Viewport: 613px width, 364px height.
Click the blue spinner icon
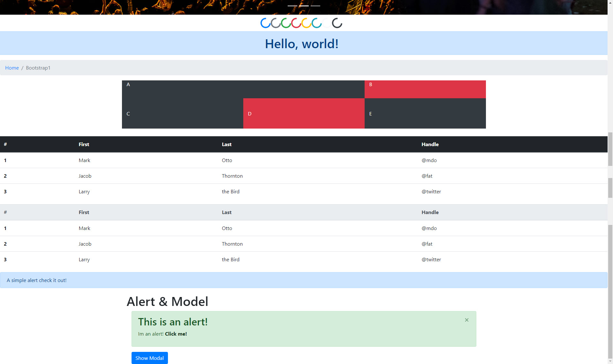pos(266,23)
